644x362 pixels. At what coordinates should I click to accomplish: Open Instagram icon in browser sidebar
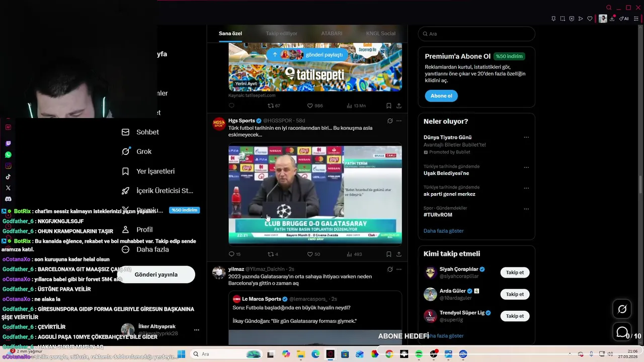coord(8,166)
